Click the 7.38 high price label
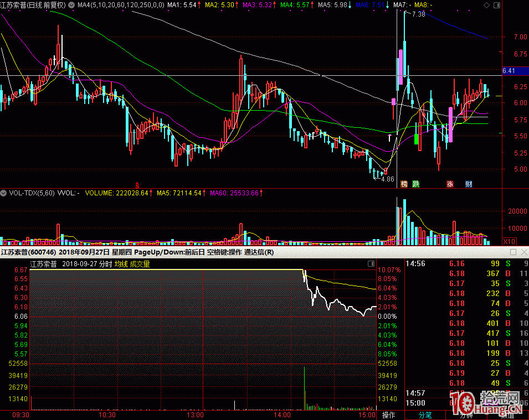Screen dimensions: 529x420 point(418,14)
